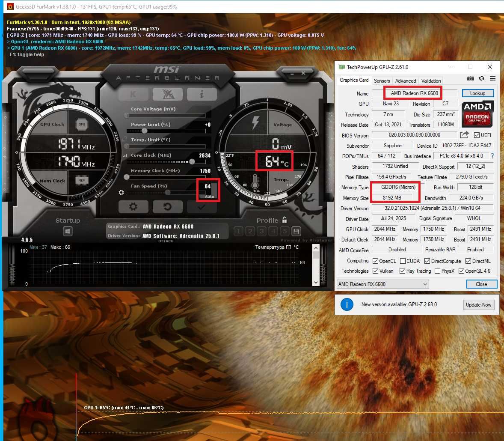Select Afterburner profile slot 5
This screenshot has height=441, width=504.
[285, 231]
